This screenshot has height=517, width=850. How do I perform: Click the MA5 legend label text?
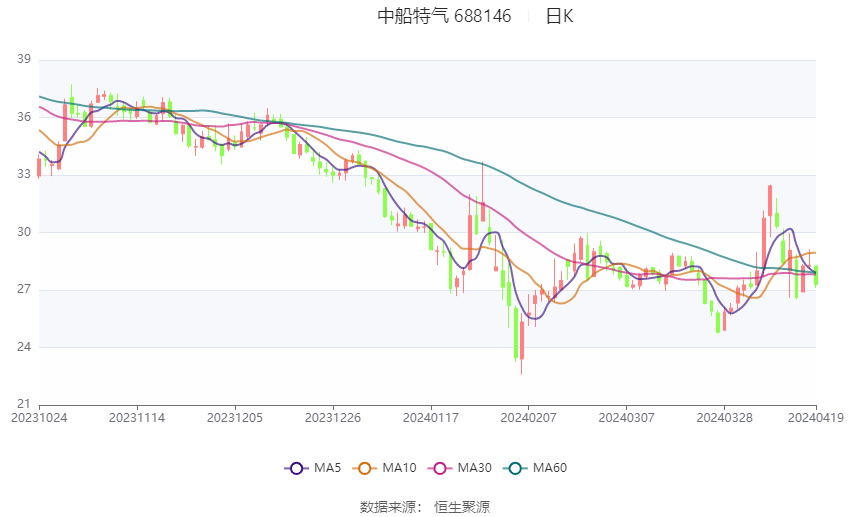coord(327,468)
